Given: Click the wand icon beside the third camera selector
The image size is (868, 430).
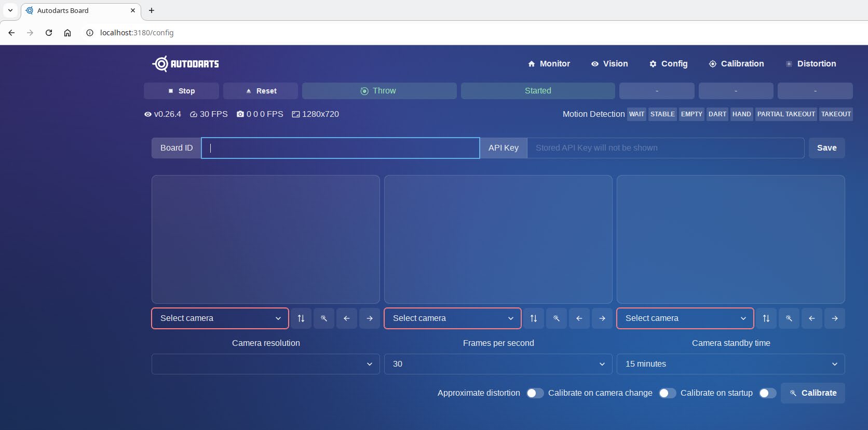Looking at the screenshot, I should click(789, 318).
